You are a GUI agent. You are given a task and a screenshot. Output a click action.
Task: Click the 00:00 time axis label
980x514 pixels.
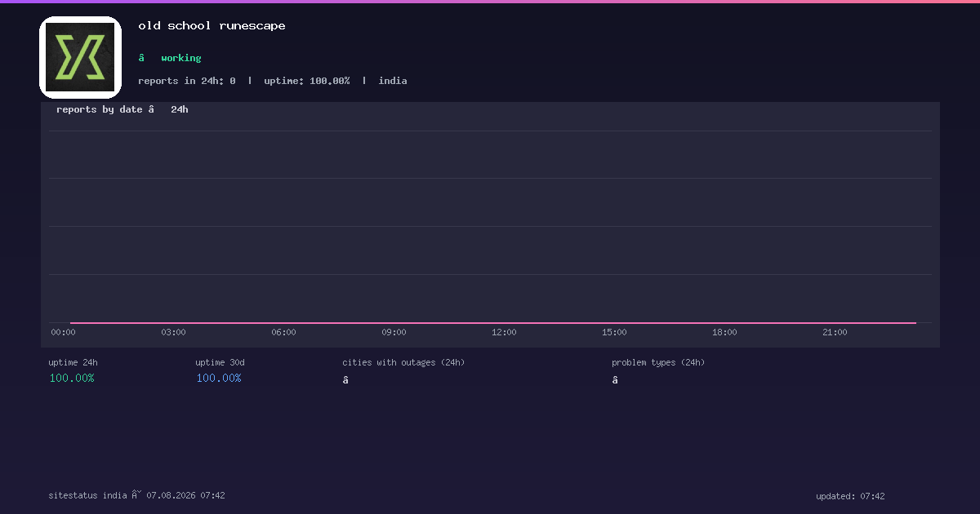pyautogui.click(x=63, y=332)
